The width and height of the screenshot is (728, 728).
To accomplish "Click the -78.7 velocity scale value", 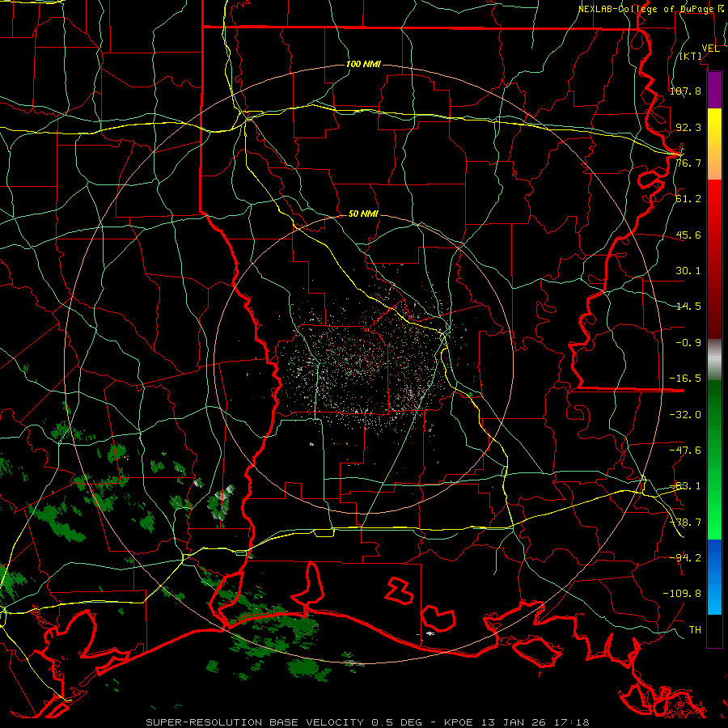I will pos(685,523).
